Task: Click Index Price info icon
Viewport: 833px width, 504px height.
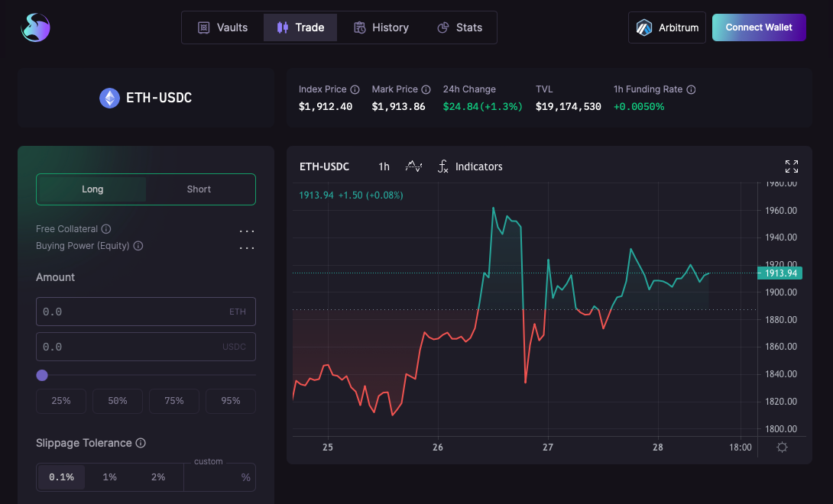Action: point(355,90)
